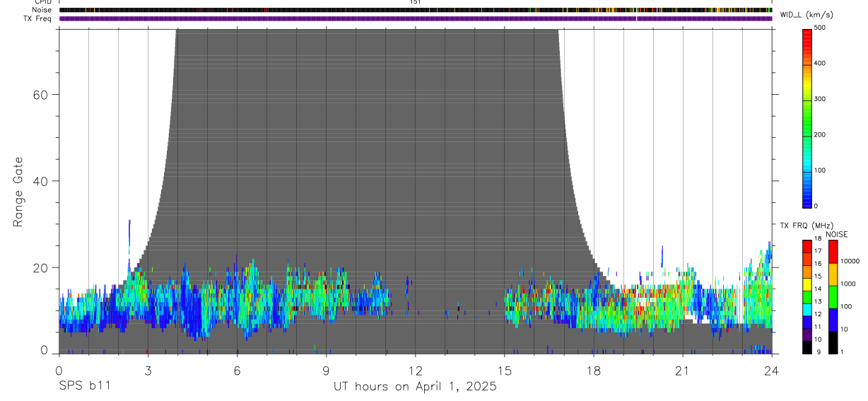Click the 18 tick on the TX FRQ scale

(818, 238)
